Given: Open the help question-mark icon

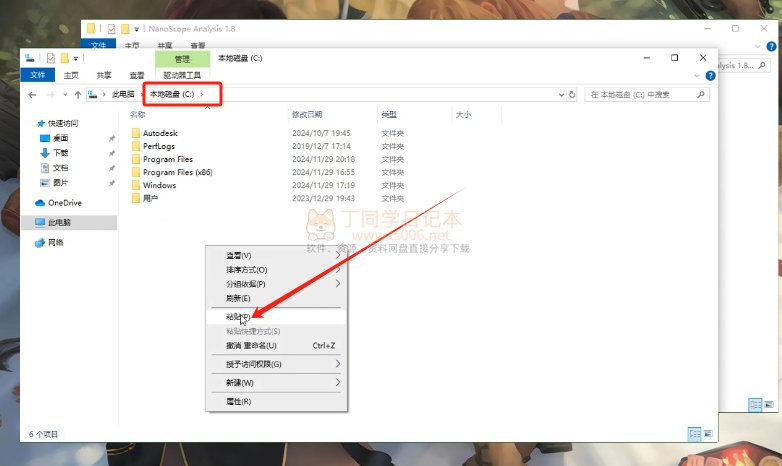Looking at the screenshot, I should pos(711,76).
